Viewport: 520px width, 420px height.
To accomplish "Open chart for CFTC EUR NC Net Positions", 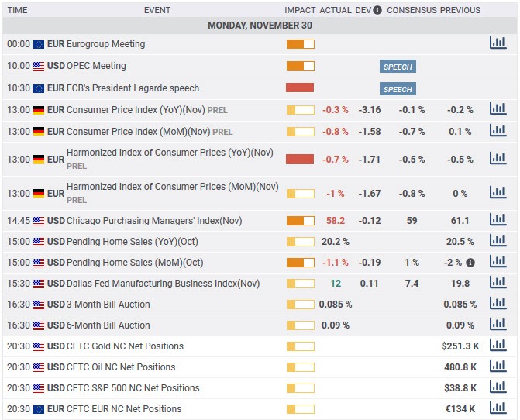I will click(498, 408).
